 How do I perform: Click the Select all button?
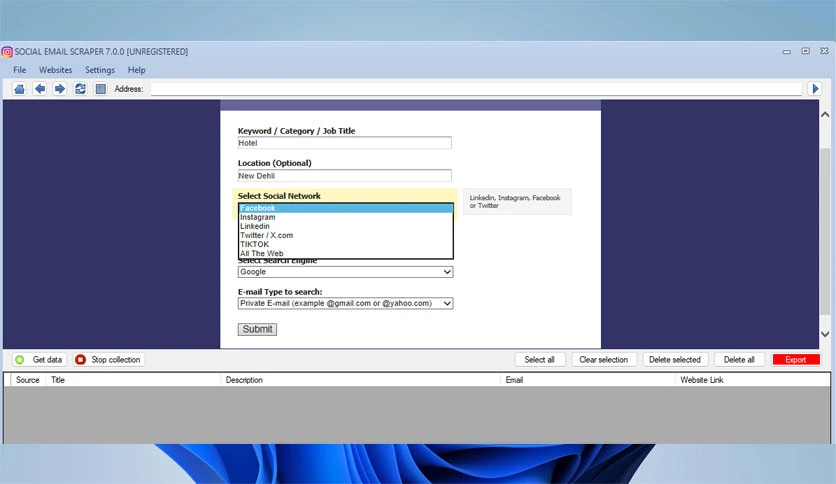[x=540, y=360]
